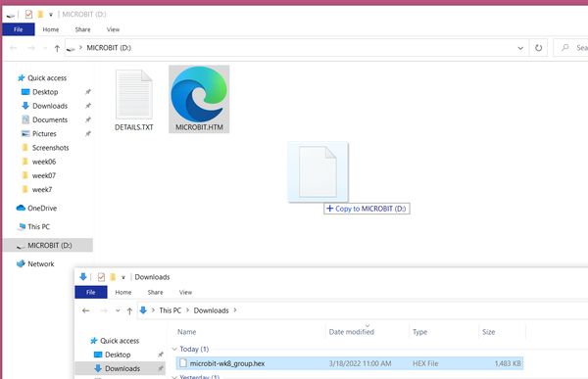Open the View tab in Downloads window
Screen dimensions: 588x379
[x=185, y=292]
